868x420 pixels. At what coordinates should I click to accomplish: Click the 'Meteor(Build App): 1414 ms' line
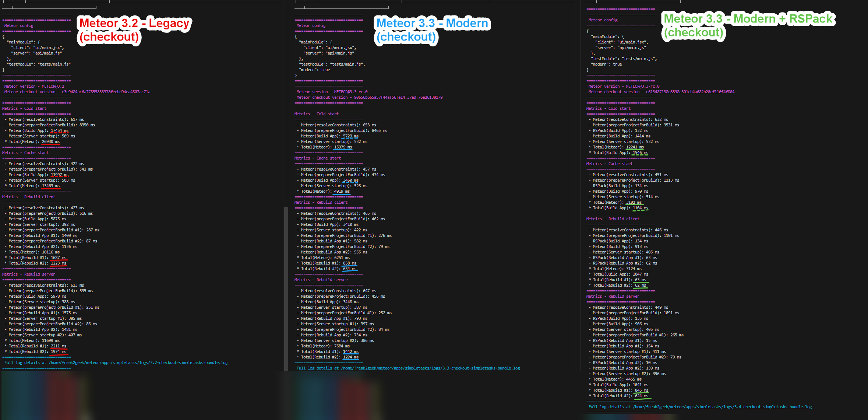[x=620, y=136]
